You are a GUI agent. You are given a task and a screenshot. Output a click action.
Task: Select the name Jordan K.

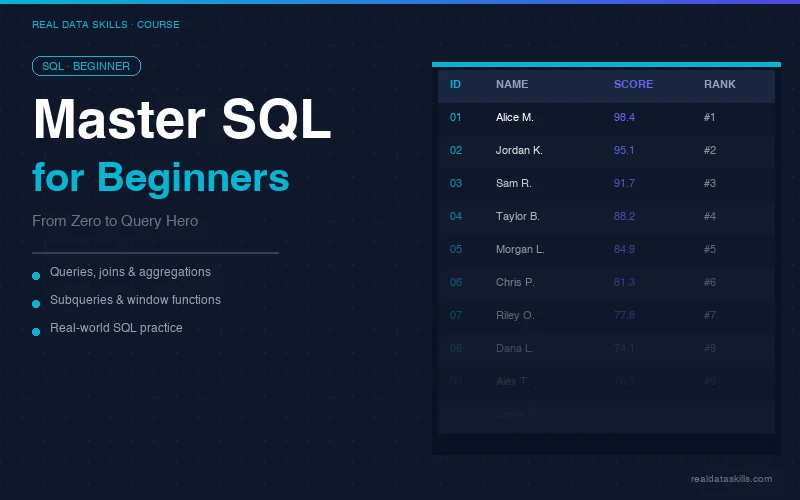tap(519, 151)
